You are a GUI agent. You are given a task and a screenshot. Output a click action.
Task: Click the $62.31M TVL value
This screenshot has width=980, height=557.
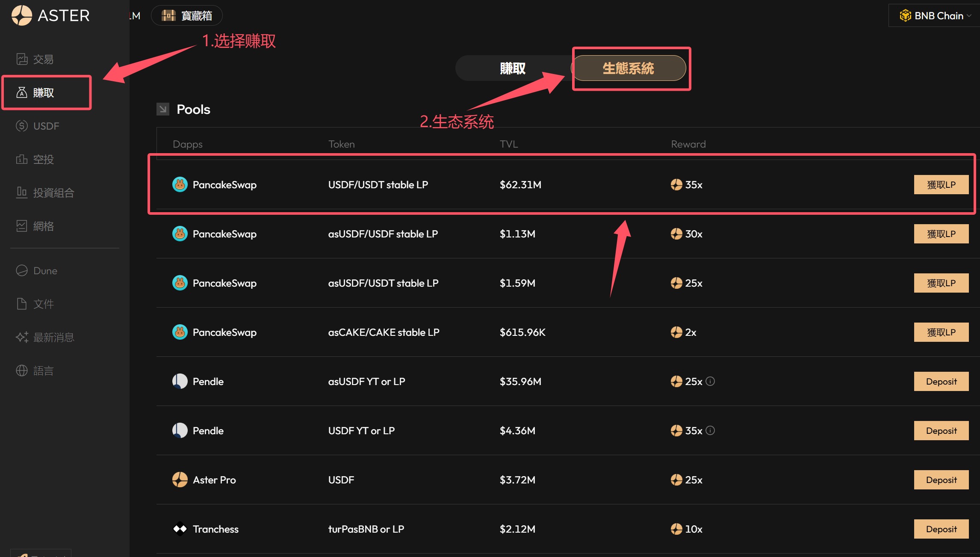tap(520, 184)
